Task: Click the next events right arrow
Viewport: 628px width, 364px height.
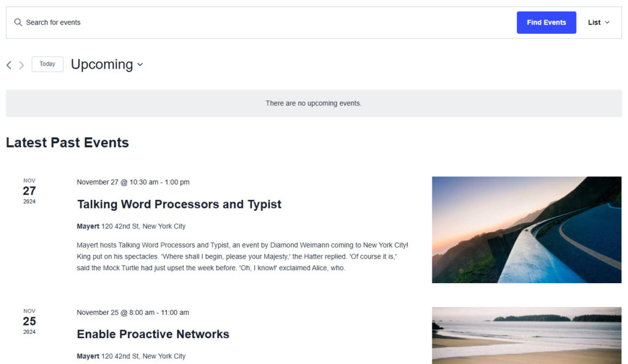Action: 21,65
